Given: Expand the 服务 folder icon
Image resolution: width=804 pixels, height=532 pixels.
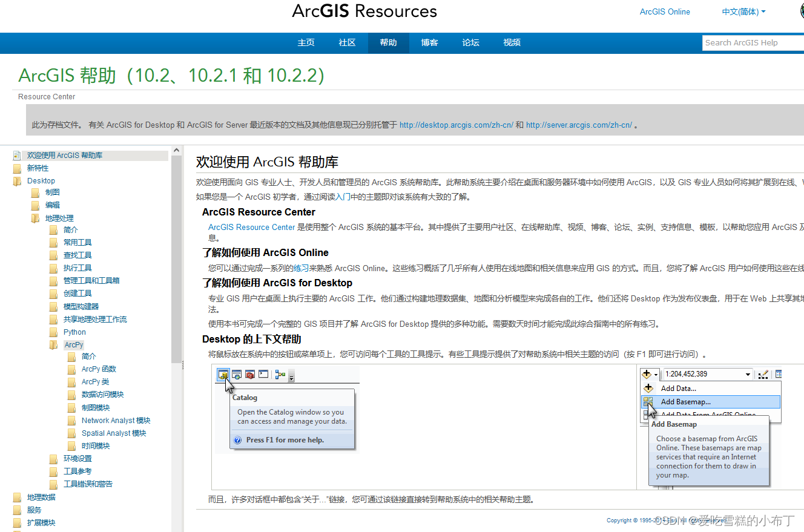Looking at the screenshot, I should [17, 510].
